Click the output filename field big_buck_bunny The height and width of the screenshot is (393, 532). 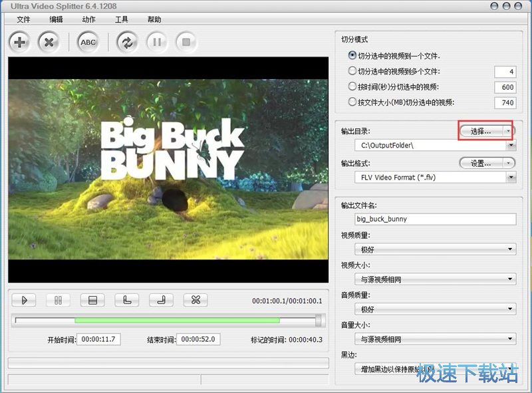[x=436, y=219]
